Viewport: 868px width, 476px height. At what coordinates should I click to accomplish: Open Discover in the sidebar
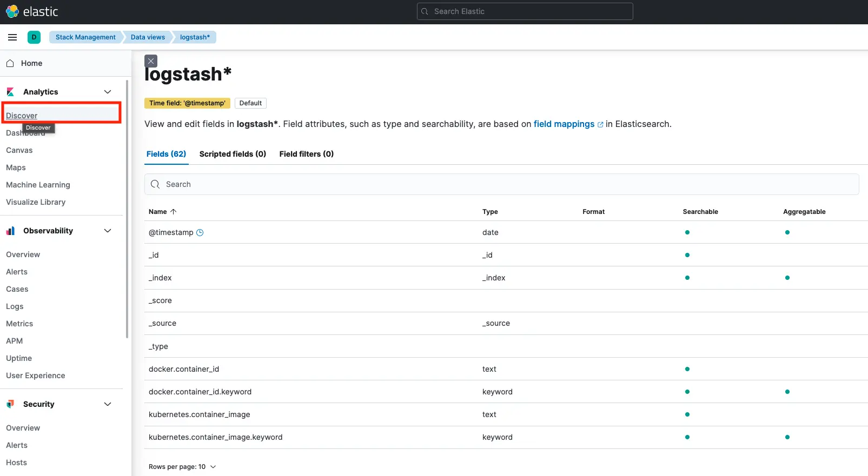pos(22,116)
